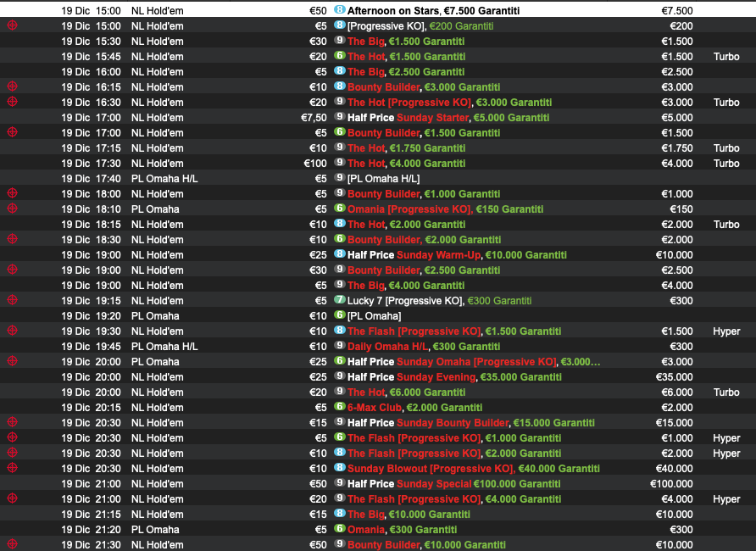Select Half Price Sunday Starter €5.000 Garantiti

point(447,118)
